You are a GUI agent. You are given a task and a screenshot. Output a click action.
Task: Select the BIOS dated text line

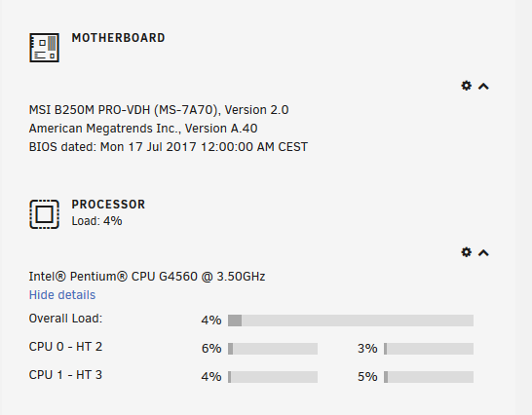point(169,147)
